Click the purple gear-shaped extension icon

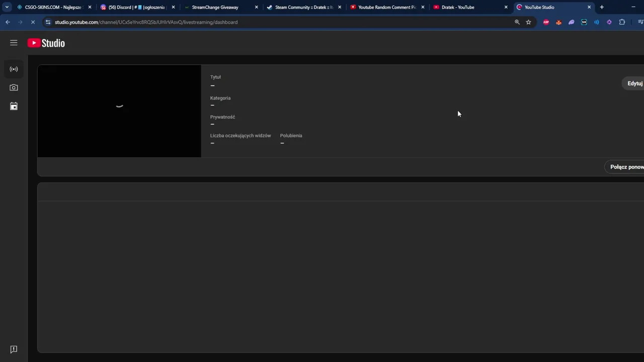coord(609,22)
